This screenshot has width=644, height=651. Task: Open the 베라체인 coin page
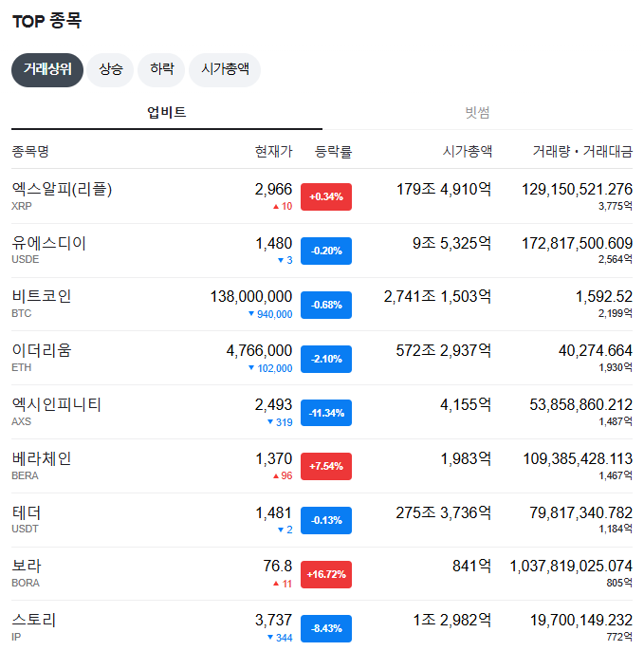[42, 458]
